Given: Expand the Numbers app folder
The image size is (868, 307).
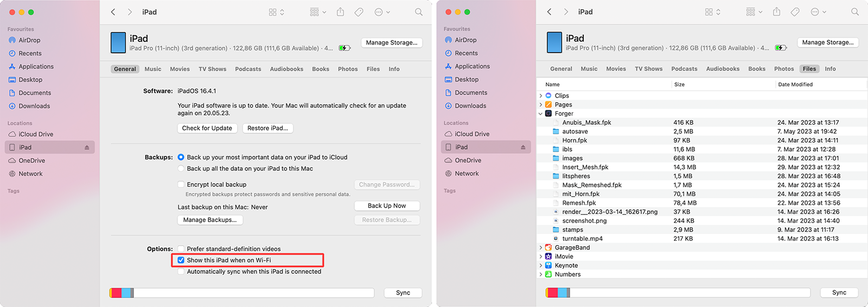Looking at the screenshot, I should [x=541, y=274].
